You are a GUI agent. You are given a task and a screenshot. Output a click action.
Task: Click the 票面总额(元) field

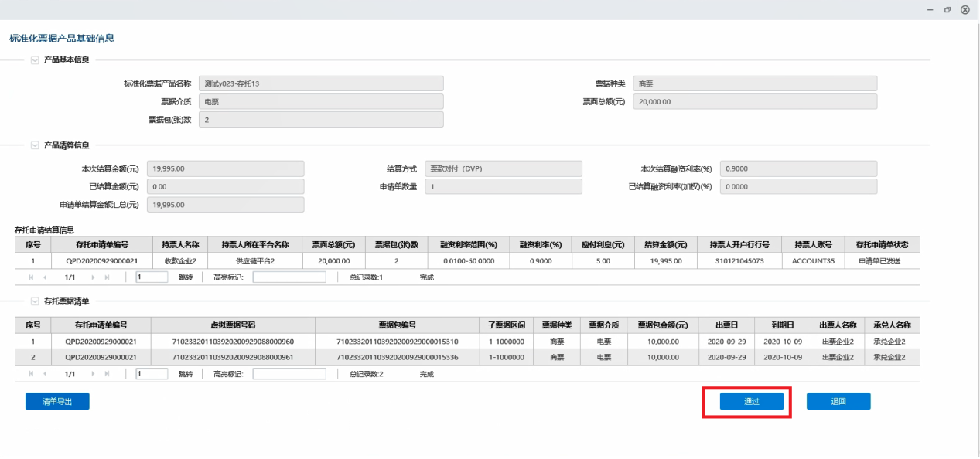755,101
